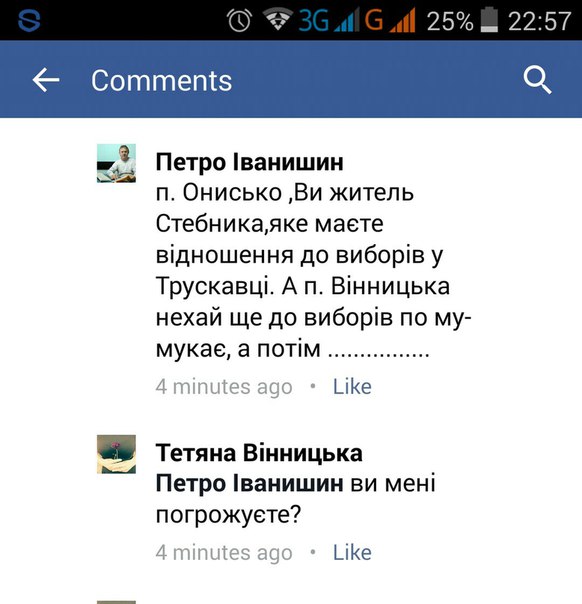Open Тетяна Вінницька's profile picture
The width and height of the screenshot is (582, 604).
(x=116, y=454)
